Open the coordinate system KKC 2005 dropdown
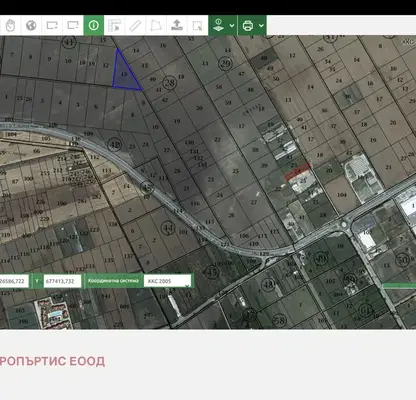This screenshot has width=416, height=400. coord(168,281)
